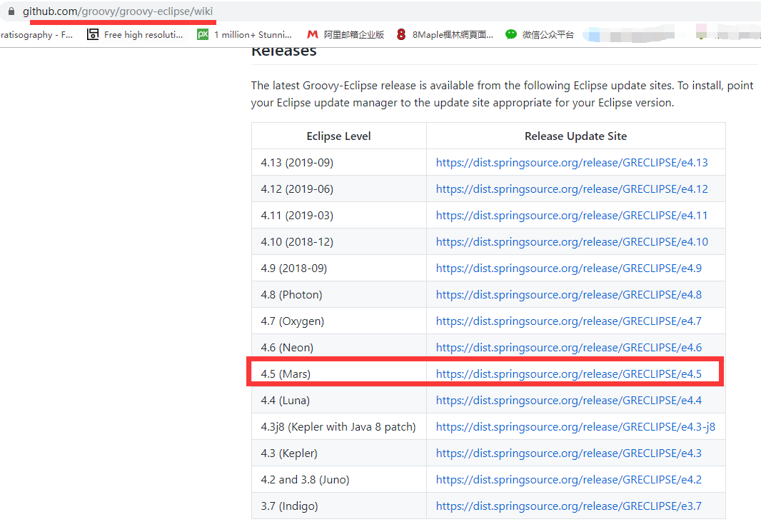The width and height of the screenshot is (761, 532).
Task: Click the '4.5 (Mars)' cell
Action: point(339,373)
